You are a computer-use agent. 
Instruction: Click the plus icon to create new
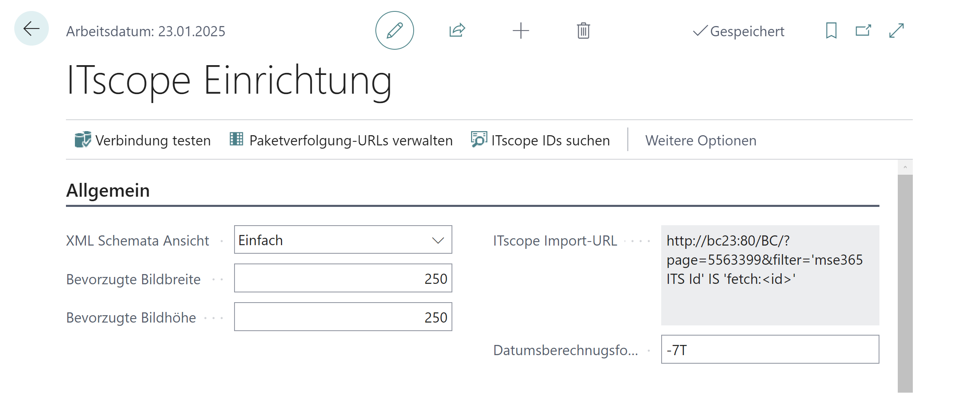(521, 30)
